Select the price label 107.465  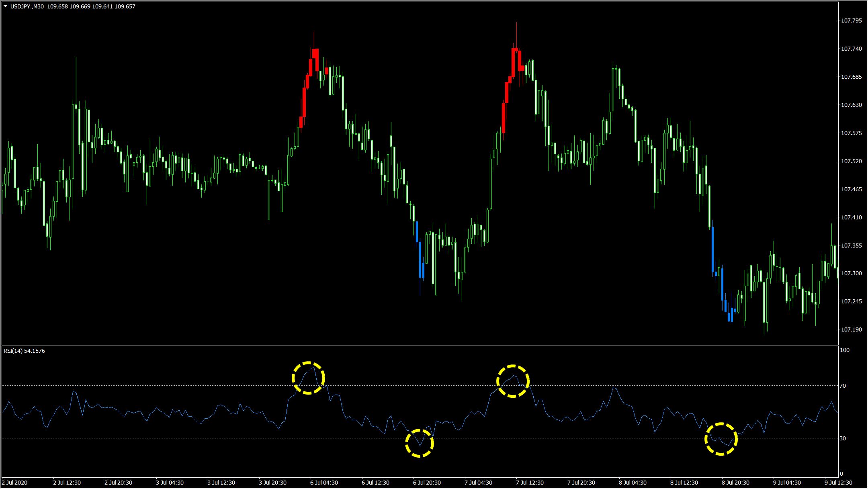tap(852, 189)
